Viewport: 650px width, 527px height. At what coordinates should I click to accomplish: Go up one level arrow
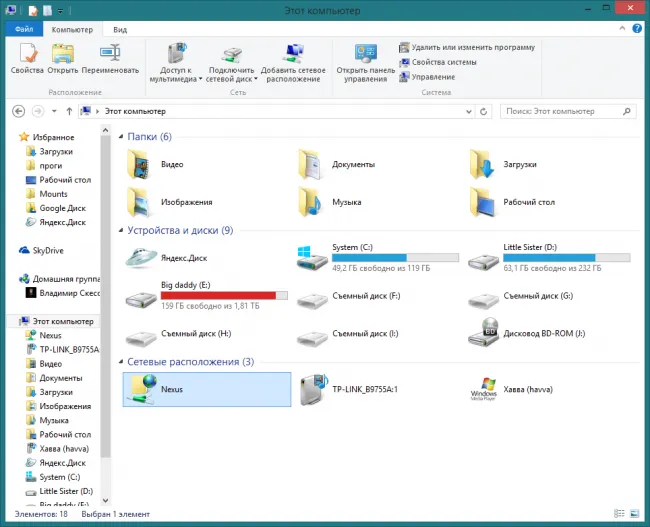69,111
